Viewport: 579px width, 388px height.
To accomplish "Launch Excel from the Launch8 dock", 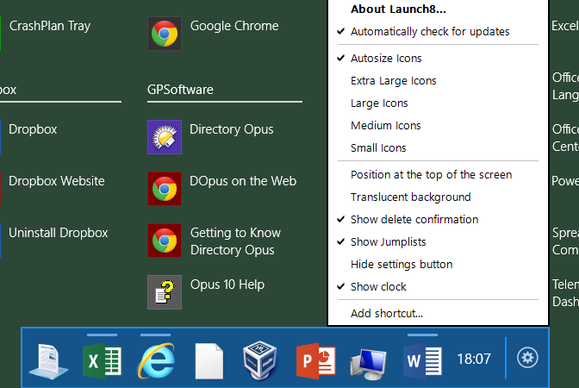I will (102, 361).
